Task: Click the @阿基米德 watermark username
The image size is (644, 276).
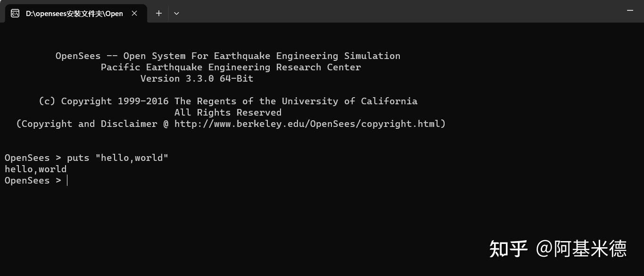Action: click(x=581, y=249)
